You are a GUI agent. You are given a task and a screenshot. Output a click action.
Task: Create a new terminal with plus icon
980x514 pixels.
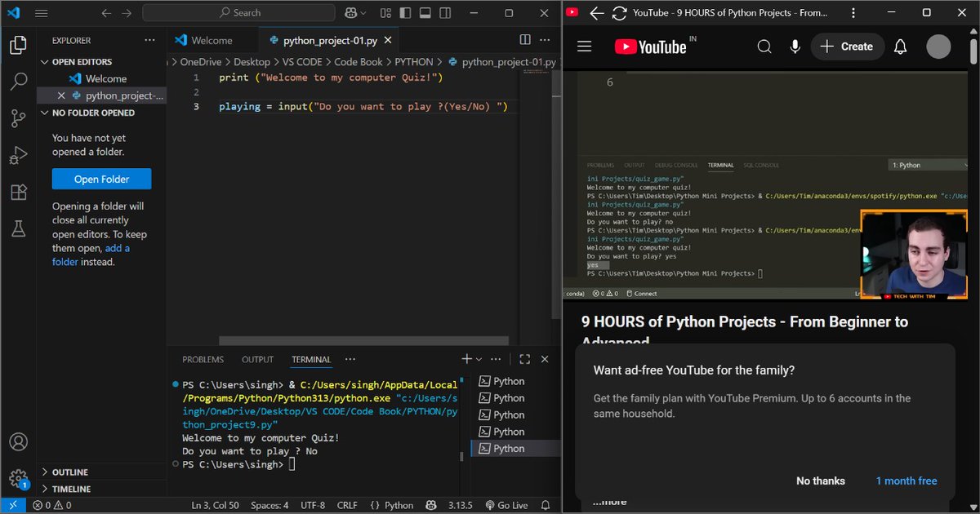(x=466, y=359)
